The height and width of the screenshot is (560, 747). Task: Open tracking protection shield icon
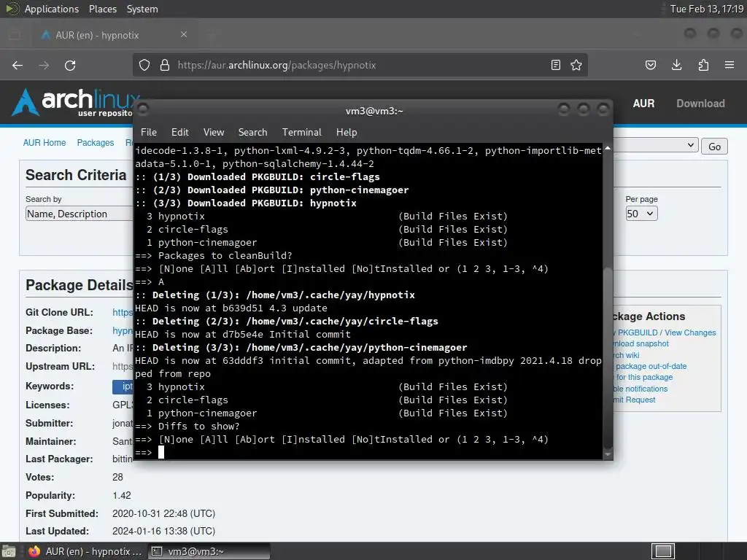[x=144, y=65]
